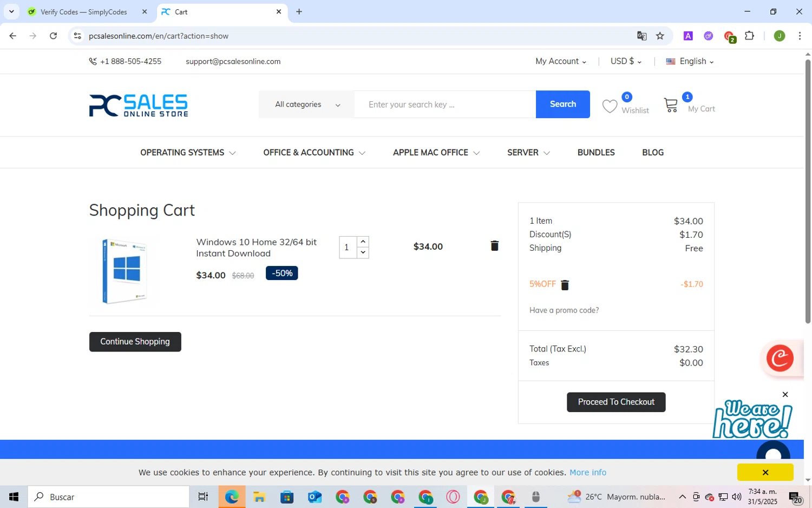Open the browser Extensions puzzle icon
The image size is (812, 508).
(x=749, y=36)
